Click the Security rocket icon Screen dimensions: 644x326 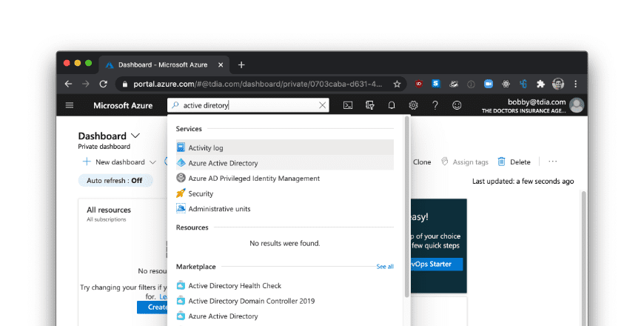181,193
